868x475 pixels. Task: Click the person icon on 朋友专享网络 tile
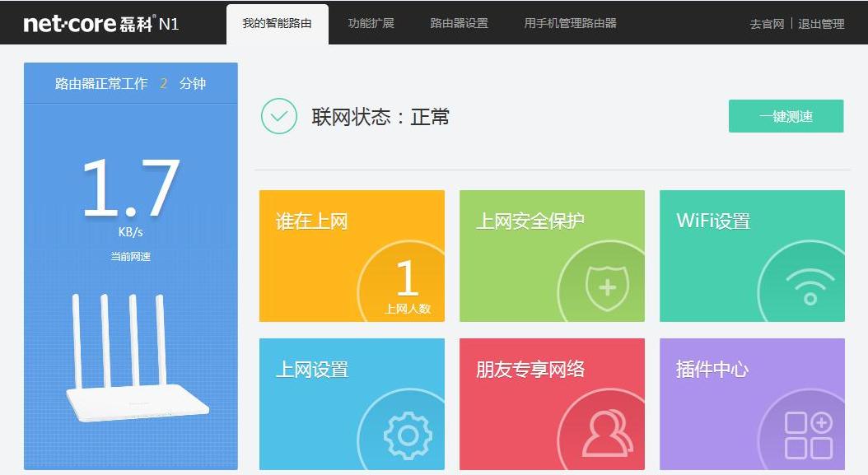(x=605, y=434)
